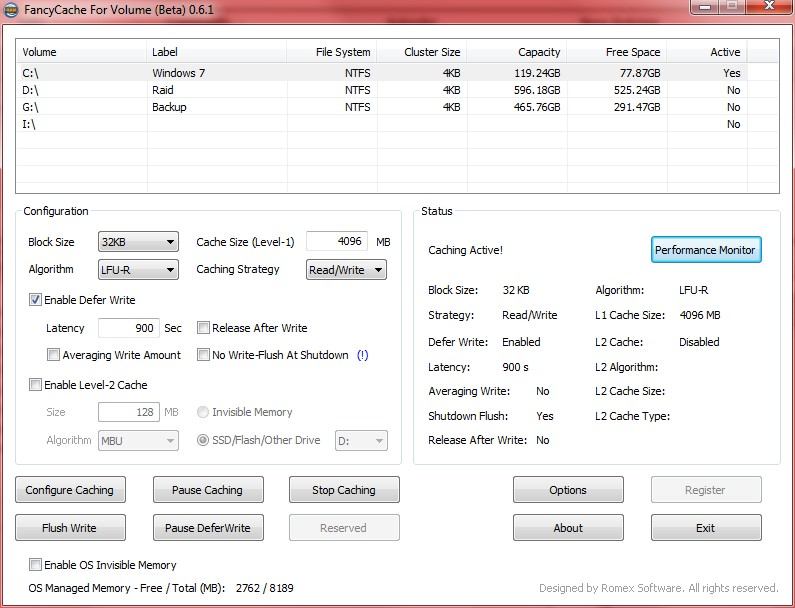Click the Exit button
The image size is (795, 608).
(x=706, y=528)
